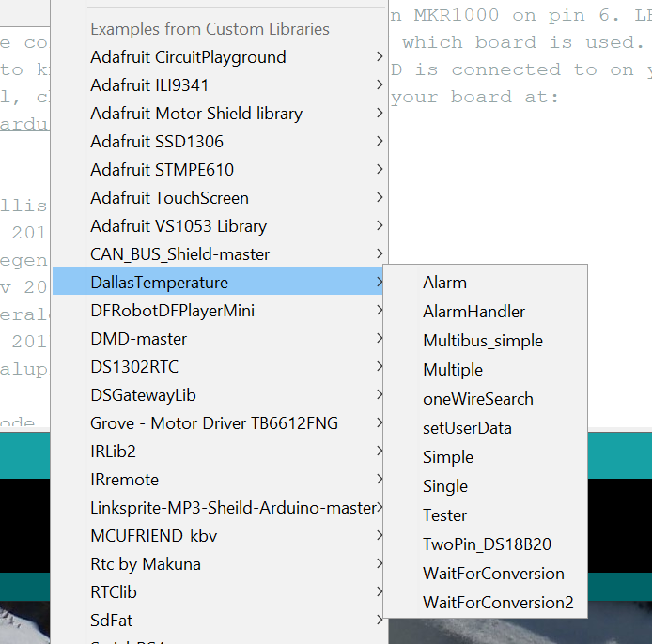Expand arrow next to SdFat

click(380, 621)
